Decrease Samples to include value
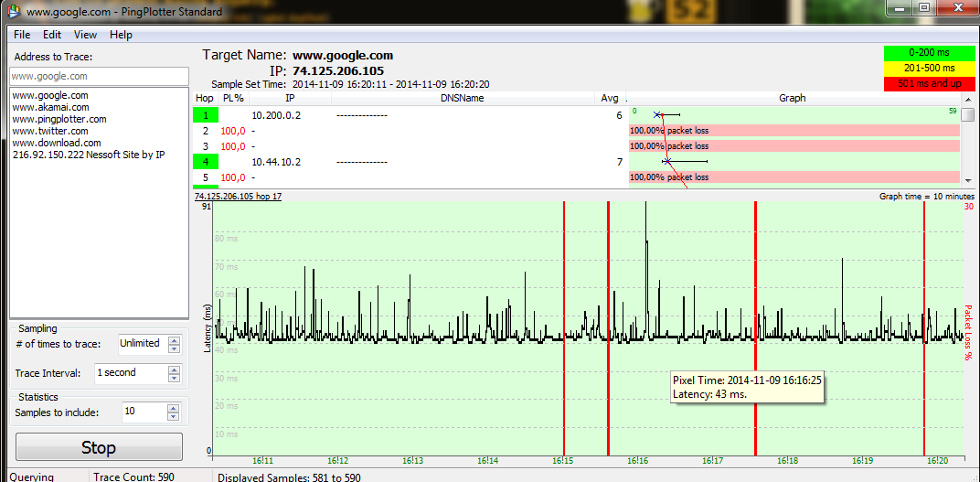 [x=175, y=417]
